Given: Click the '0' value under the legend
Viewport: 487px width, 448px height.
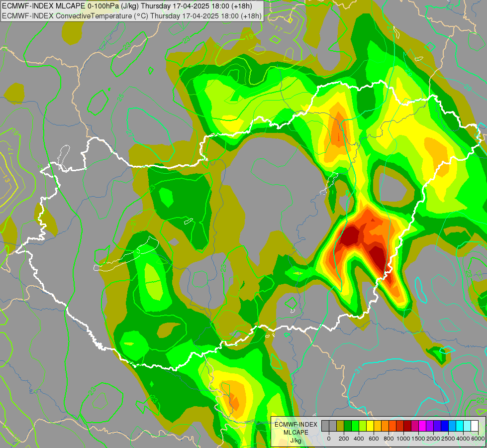Looking at the screenshot, I should [329, 439].
